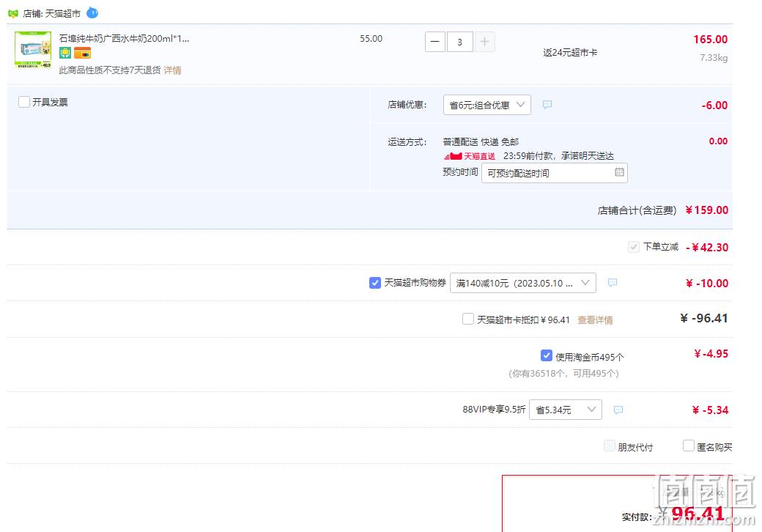This screenshot has width=762, height=532.
Task: Tick the 匿名购买 checkbox
Action: tap(688, 446)
